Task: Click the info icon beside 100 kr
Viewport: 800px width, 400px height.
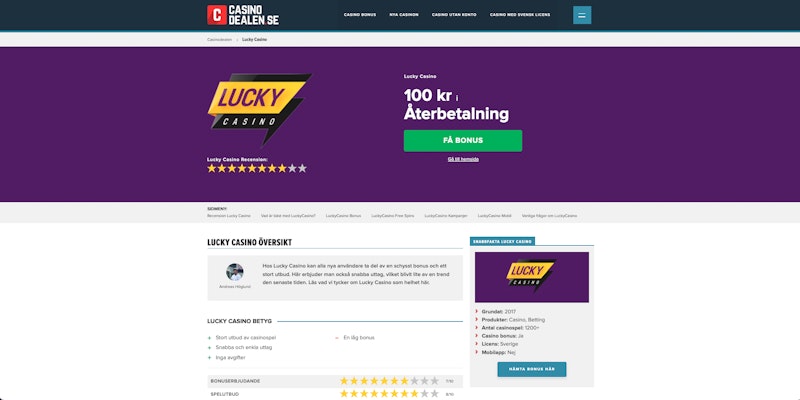Action: [x=457, y=98]
